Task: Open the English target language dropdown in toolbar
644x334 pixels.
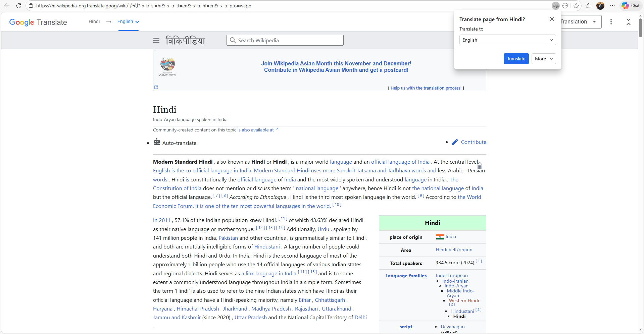Action: click(128, 21)
